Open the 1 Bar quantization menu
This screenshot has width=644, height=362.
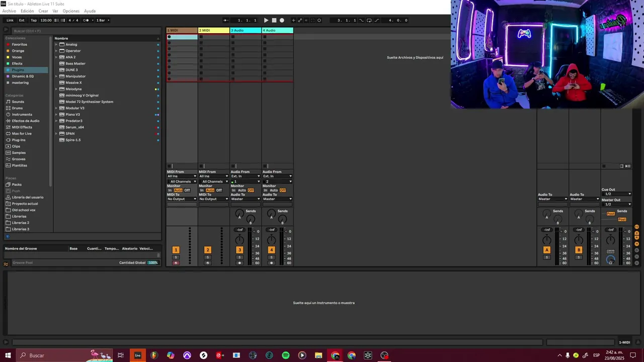103,20
